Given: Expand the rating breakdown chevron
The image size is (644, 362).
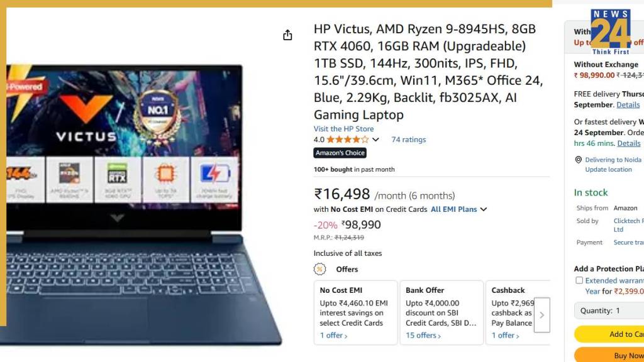Looking at the screenshot, I should [x=375, y=140].
